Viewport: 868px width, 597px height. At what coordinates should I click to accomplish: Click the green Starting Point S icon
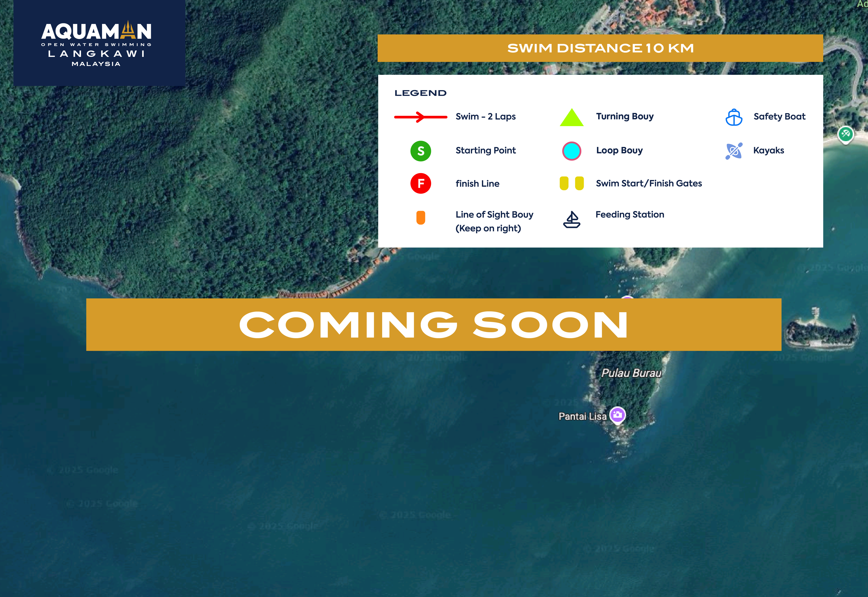[x=420, y=151]
